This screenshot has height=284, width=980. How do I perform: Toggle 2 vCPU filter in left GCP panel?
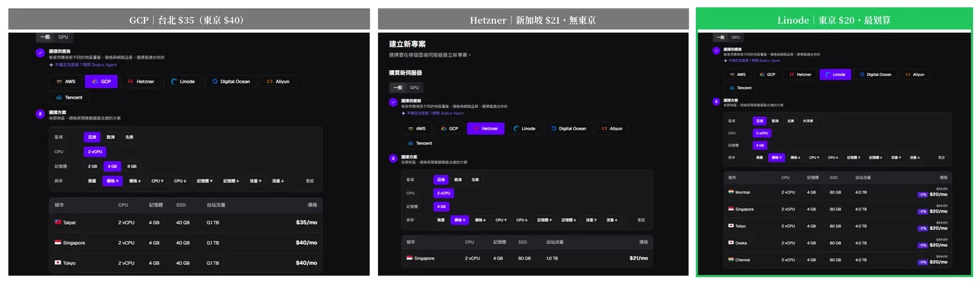pos(95,152)
